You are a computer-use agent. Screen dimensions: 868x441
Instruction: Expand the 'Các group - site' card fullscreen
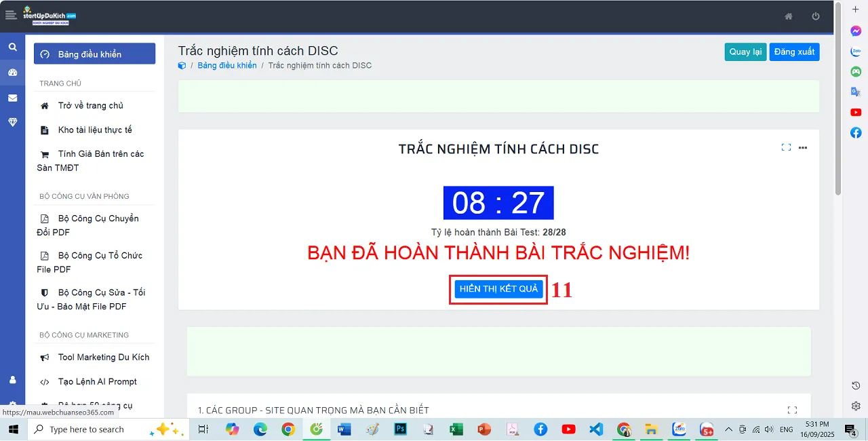(792, 410)
